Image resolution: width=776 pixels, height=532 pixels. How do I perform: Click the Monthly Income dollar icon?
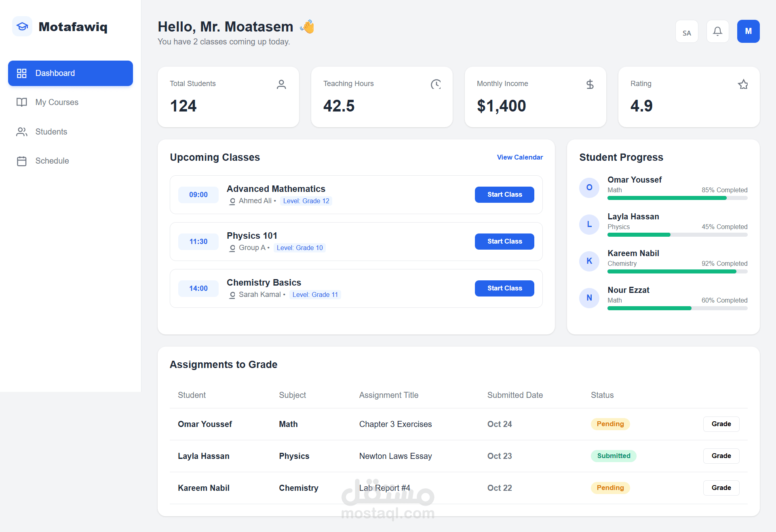(x=590, y=84)
